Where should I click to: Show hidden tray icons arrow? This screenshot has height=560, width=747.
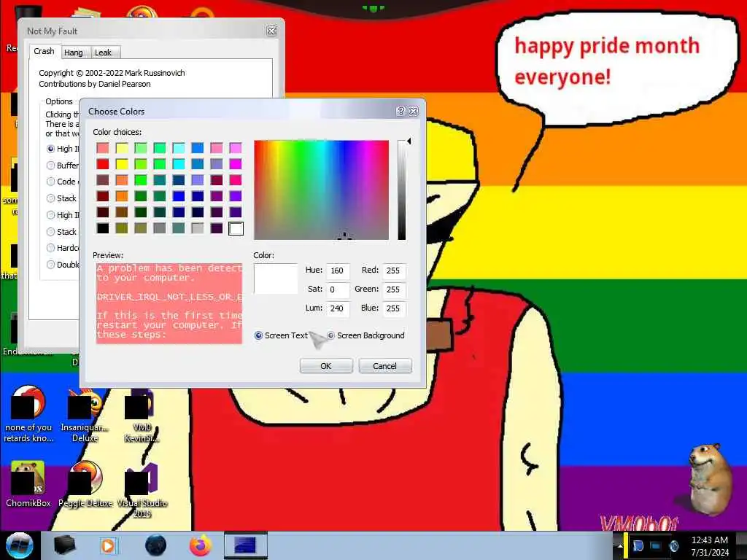(620, 545)
